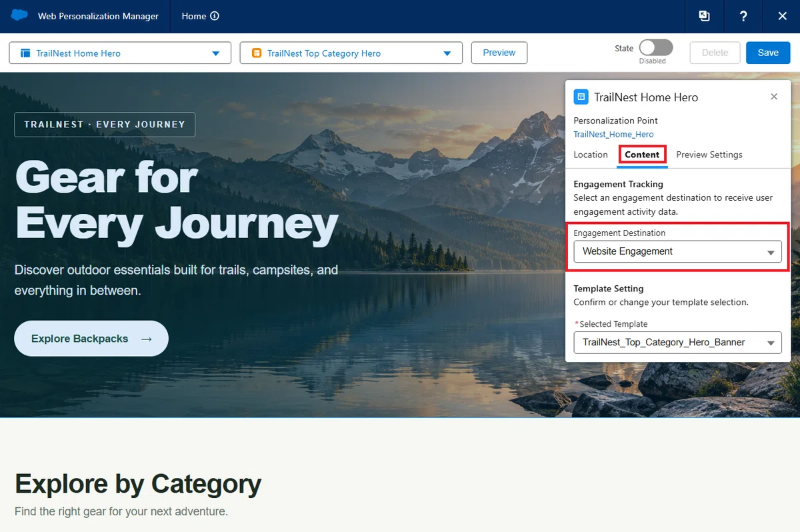Click the pop-out window icon in the top bar
Image resolution: width=800 pixels, height=532 pixels.
[x=704, y=16]
